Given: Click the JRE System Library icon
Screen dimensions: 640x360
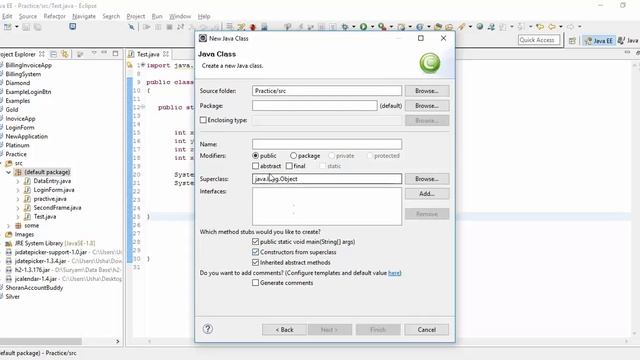Looking at the screenshot, I should pyautogui.click(x=9, y=243).
